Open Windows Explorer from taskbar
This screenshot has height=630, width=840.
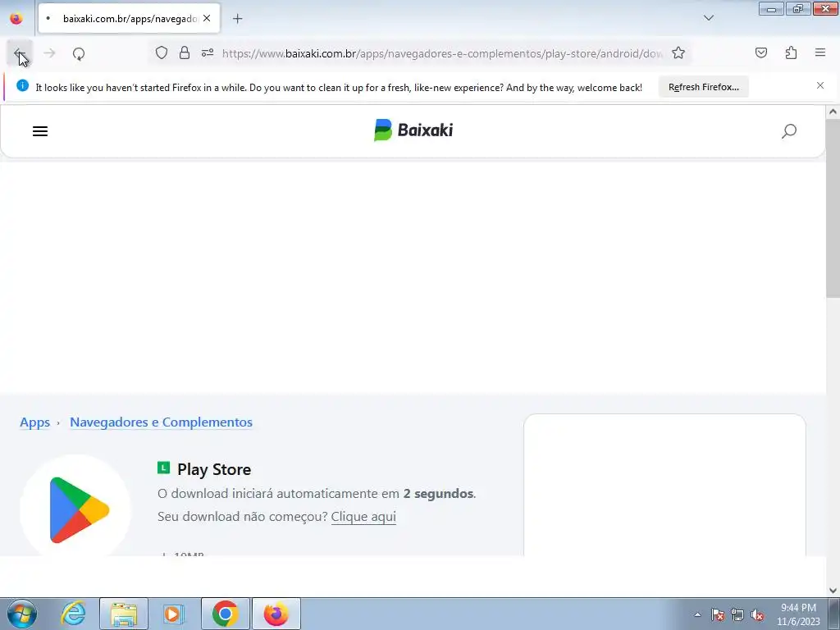[x=124, y=614]
